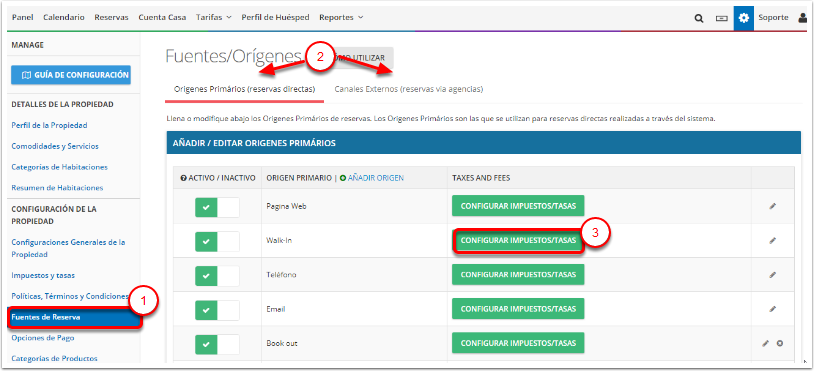Screen dimensions: 814x371
Task: Edit the Book out origin pencil
Action: (x=765, y=343)
